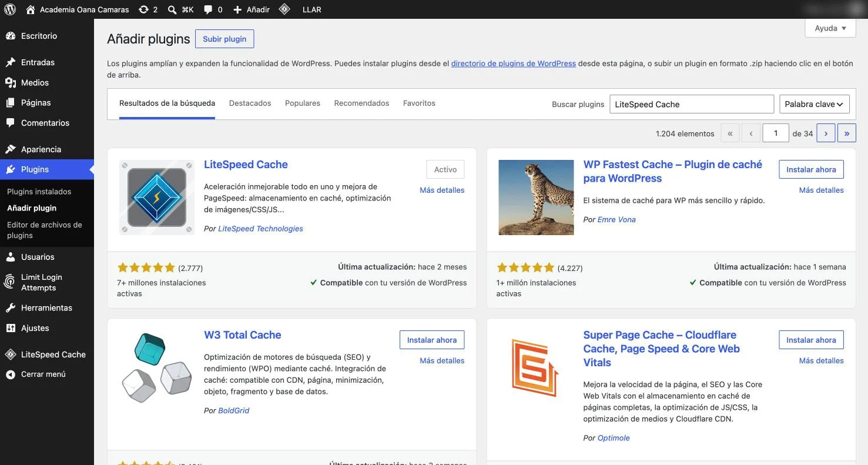Click the Usuarios person icon
Image resolution: width=868 pixels, height=465 pixels.
11,257
